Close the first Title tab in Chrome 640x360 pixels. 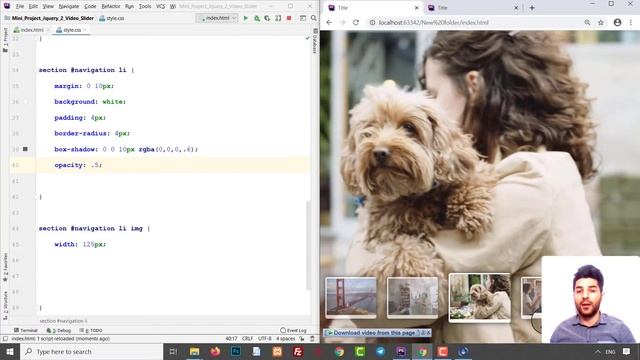417,8
